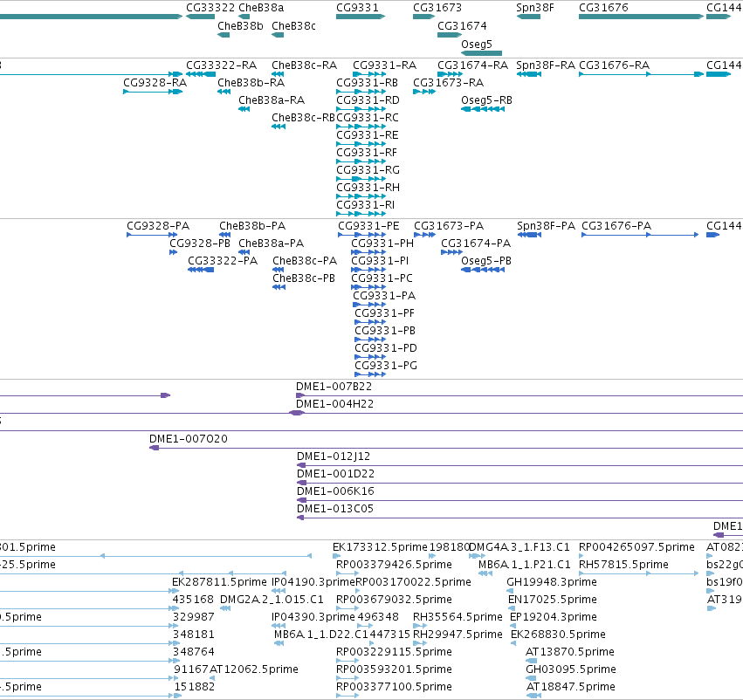
Task: Click the CG9331-PE protein label
Action: 368,226
